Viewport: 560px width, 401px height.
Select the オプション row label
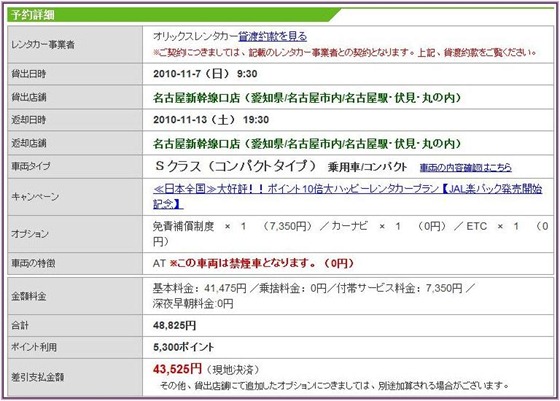click(x=30, y=234)
